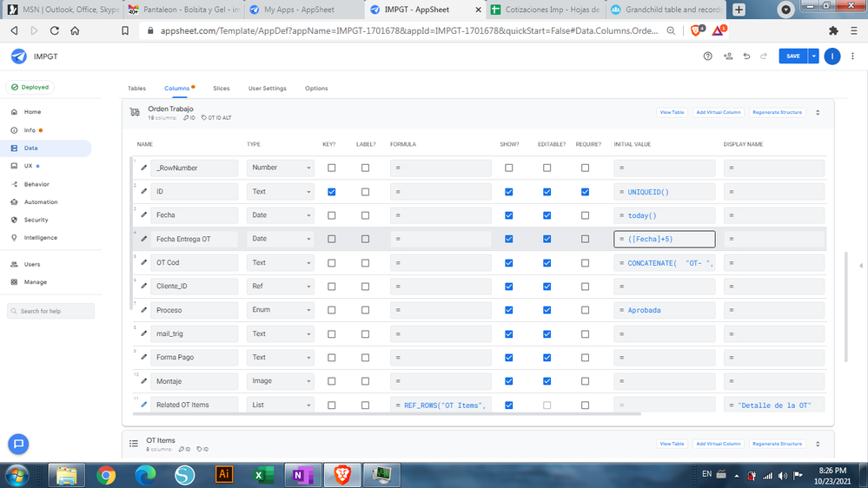Open type dropdown for ID column
This screenshot has width=868, height=488.
(280, 191)
